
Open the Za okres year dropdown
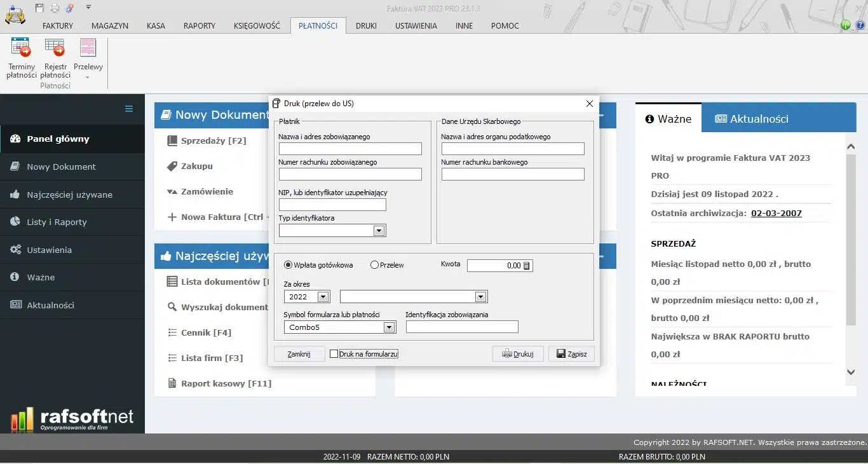[322, 296]
